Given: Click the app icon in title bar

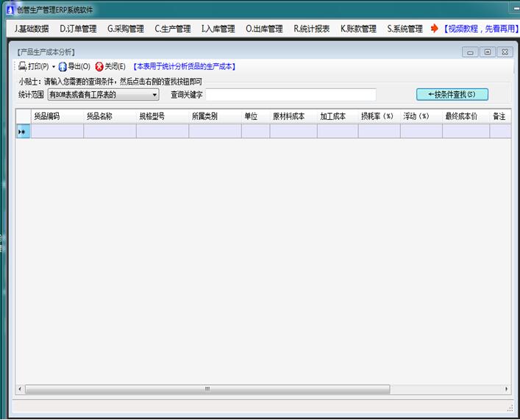Looking at the screenshot, I should coord(10,10).
